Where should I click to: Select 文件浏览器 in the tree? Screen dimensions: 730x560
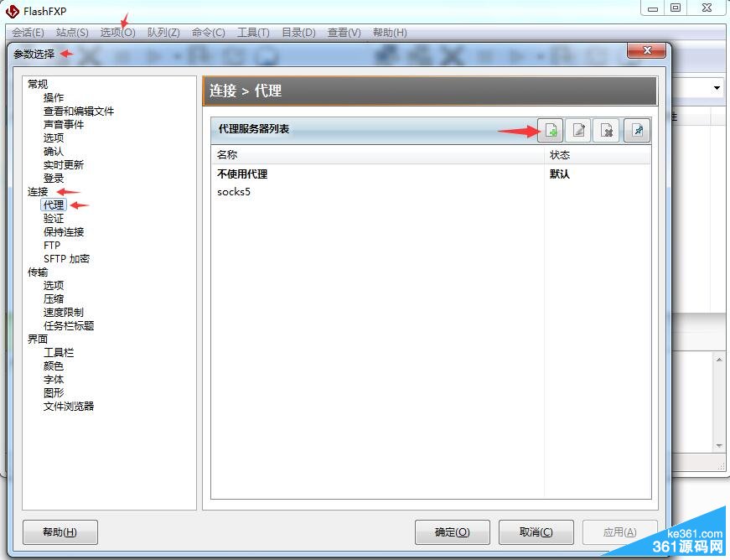[69, 407]
